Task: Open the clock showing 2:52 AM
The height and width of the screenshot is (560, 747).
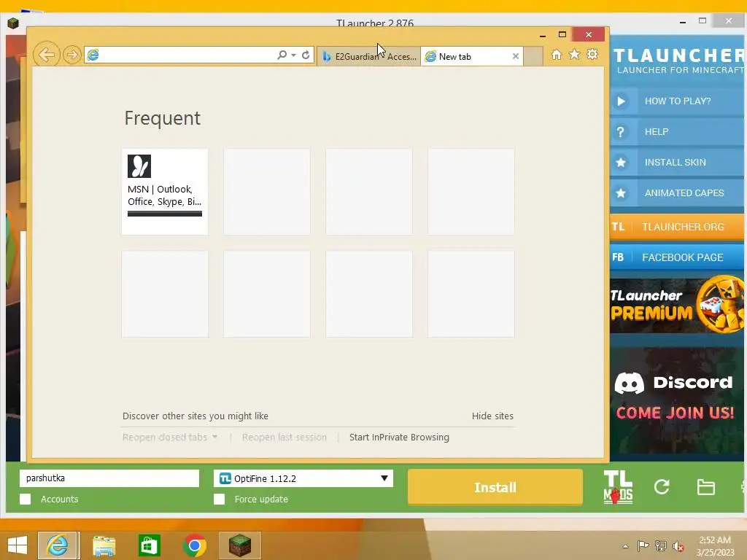Action: coord(715,545)
